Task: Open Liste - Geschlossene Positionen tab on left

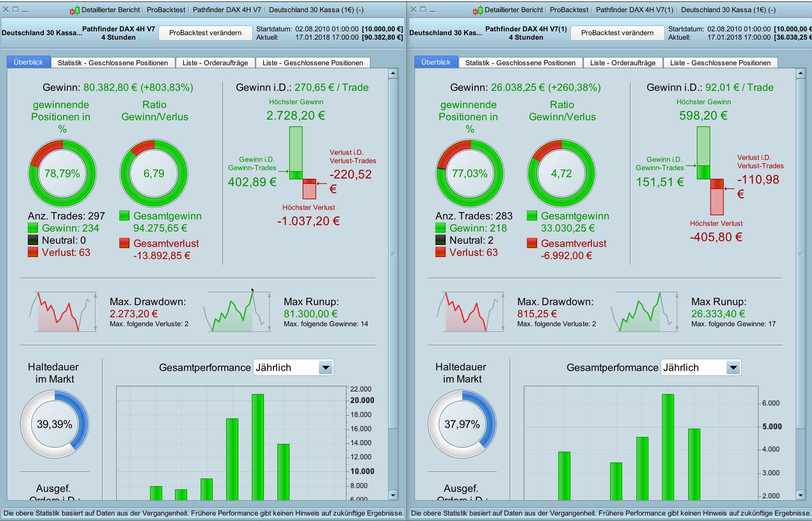Action: coord(313,63)
